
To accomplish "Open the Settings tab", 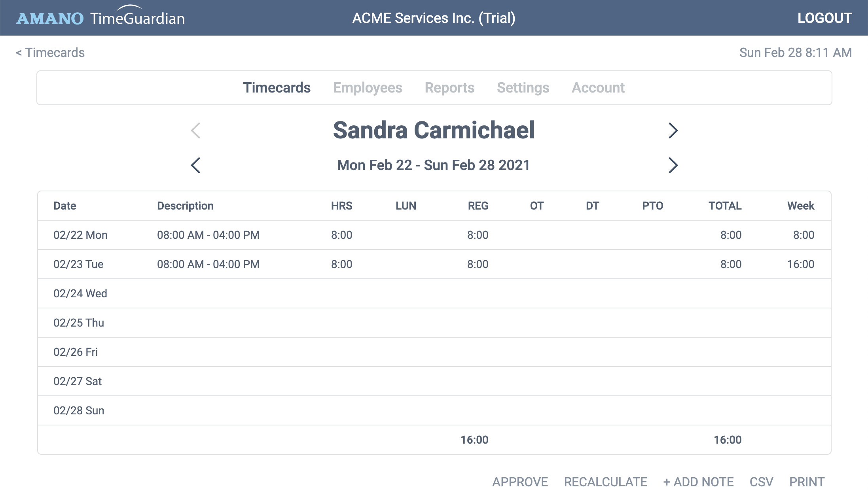I will tap(523, 88).
